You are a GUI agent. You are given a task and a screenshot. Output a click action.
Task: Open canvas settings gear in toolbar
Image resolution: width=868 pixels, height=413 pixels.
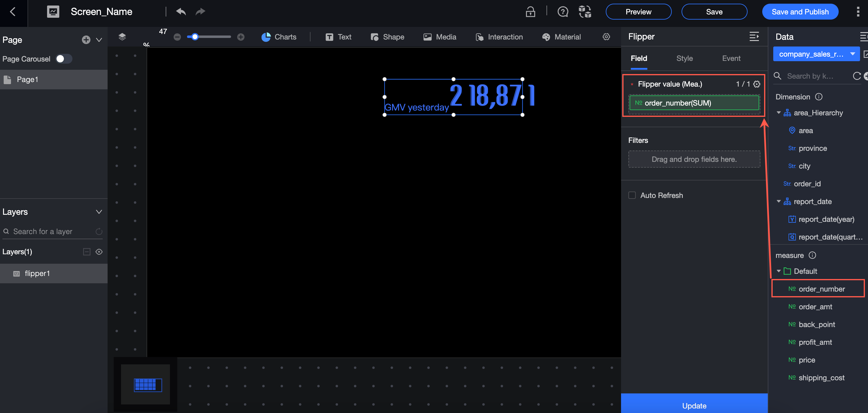click(x=606, y=37)
